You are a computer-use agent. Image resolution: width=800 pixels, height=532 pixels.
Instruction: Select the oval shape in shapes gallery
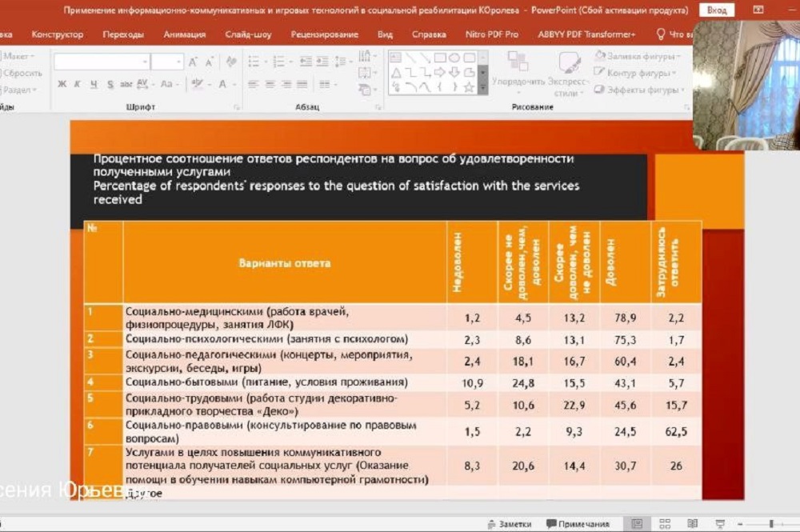(454, 58)
